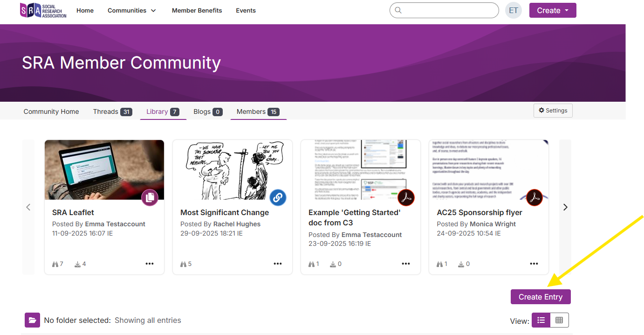Click Emma Testaccount on SRA Leaflet card
644x335 pixels.
tap(115, 224)
